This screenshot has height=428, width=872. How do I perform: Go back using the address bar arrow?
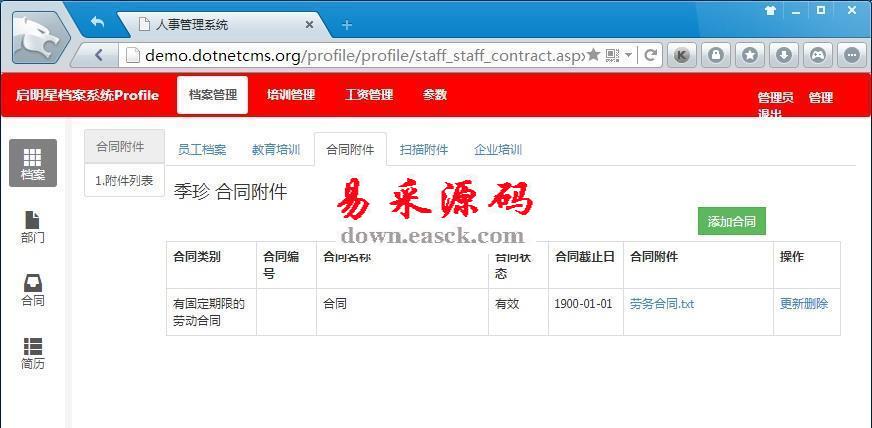pos(99,54)
